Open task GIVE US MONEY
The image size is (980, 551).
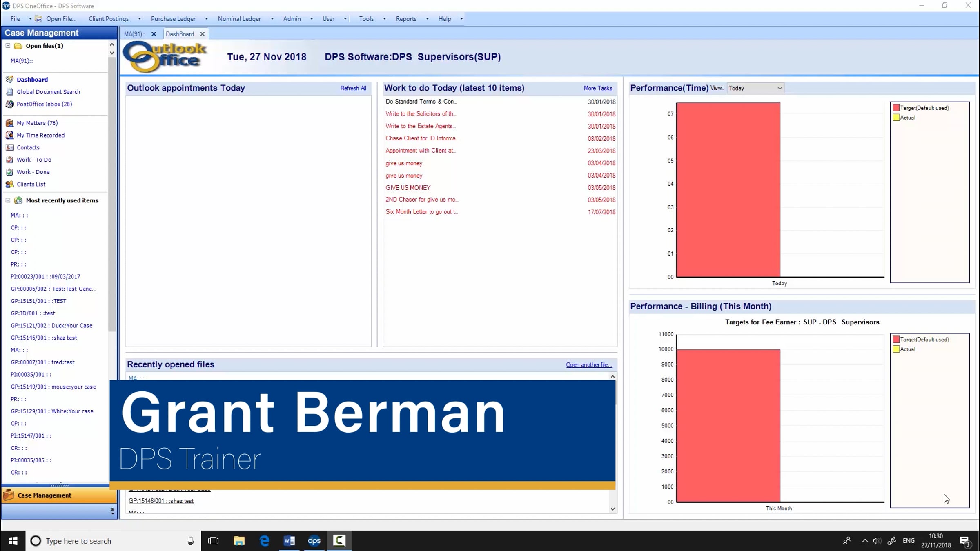click(x=408, y=188)
